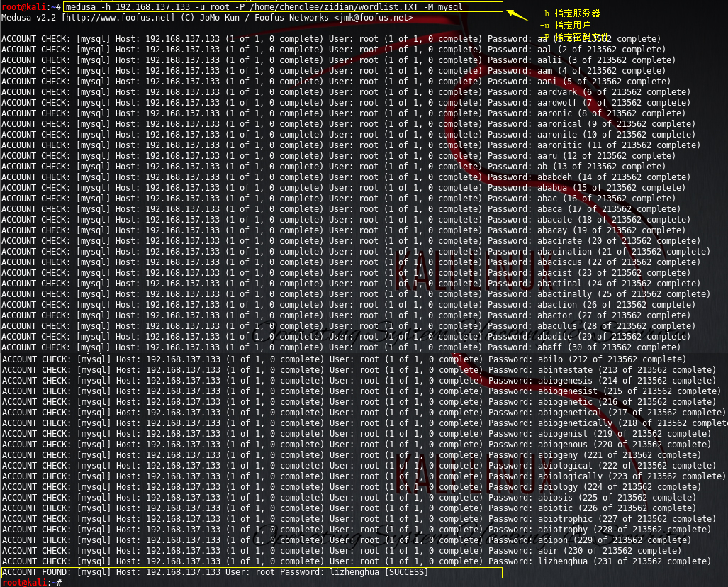Click the password 'aardwolf' check line

346,103
